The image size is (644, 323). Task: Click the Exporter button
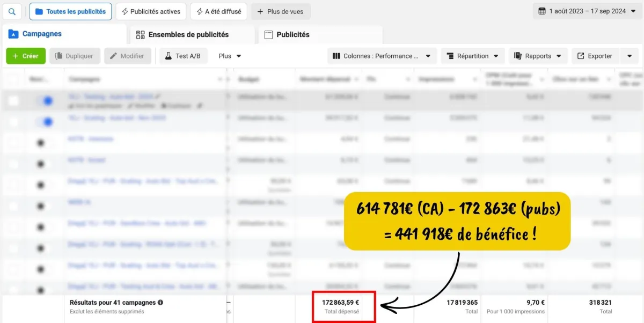pos(595,56)
